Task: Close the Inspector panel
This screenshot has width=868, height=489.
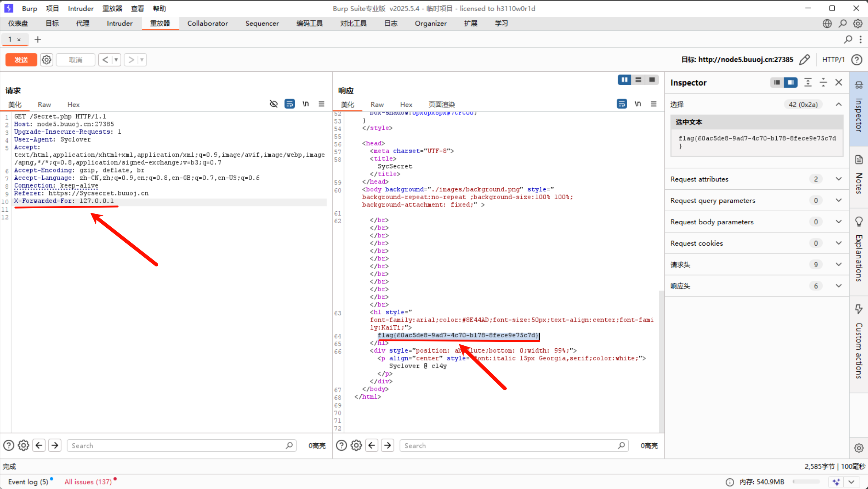Action: coord(839,83)
